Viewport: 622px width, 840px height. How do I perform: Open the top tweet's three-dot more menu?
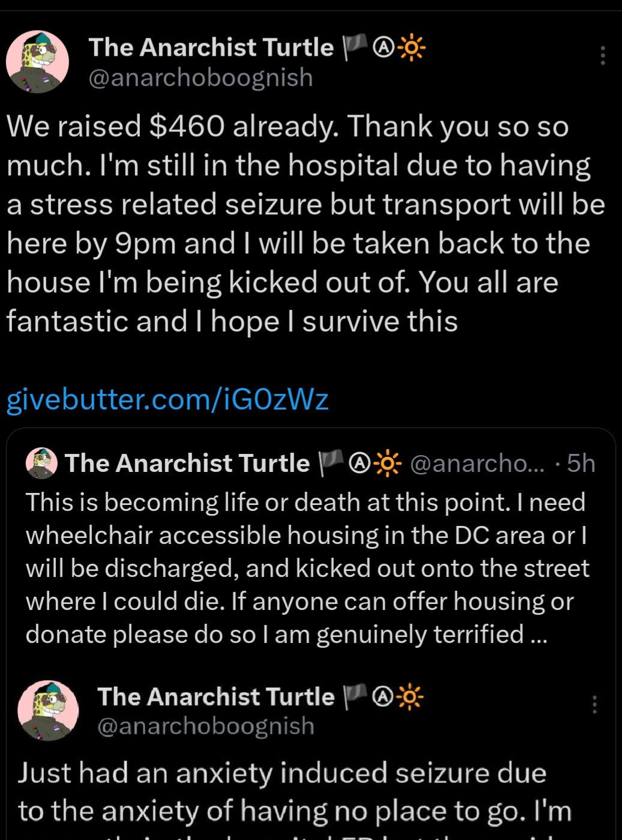(603, 55)
